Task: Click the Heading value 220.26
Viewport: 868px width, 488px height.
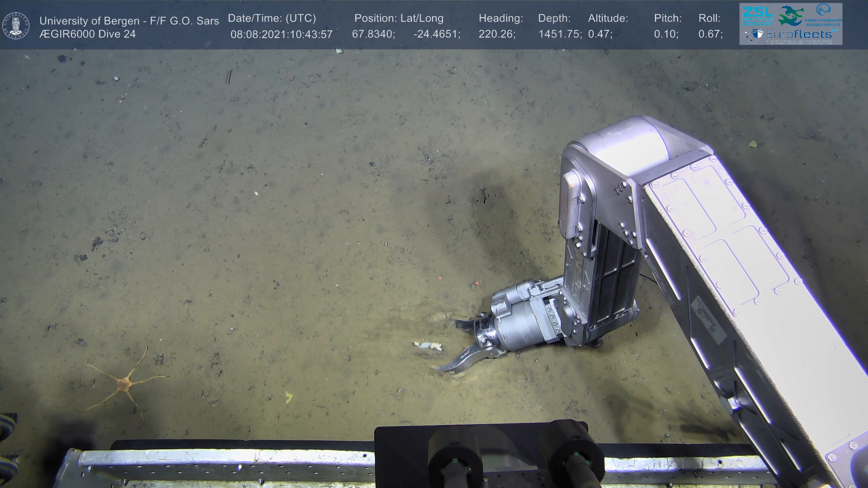Action: 496,34
